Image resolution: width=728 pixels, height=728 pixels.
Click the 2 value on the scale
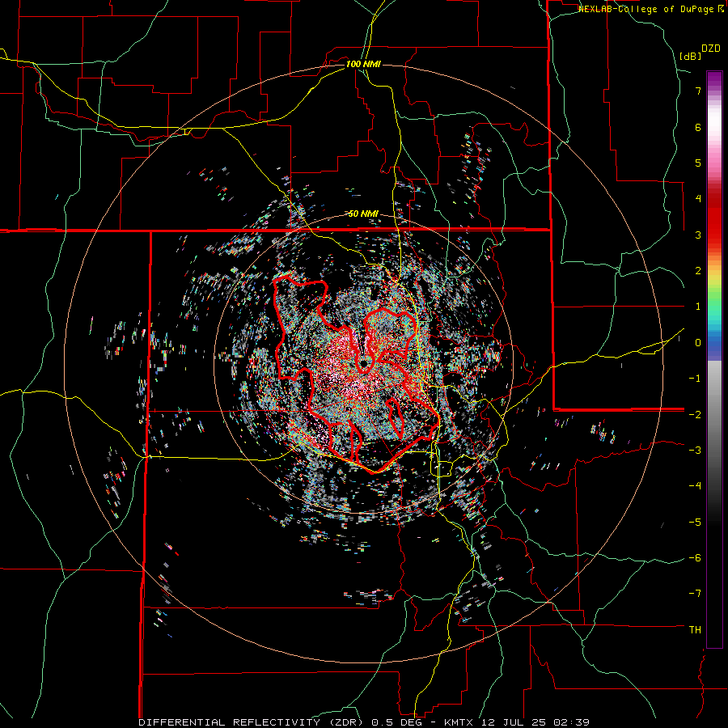coord(698,271)
